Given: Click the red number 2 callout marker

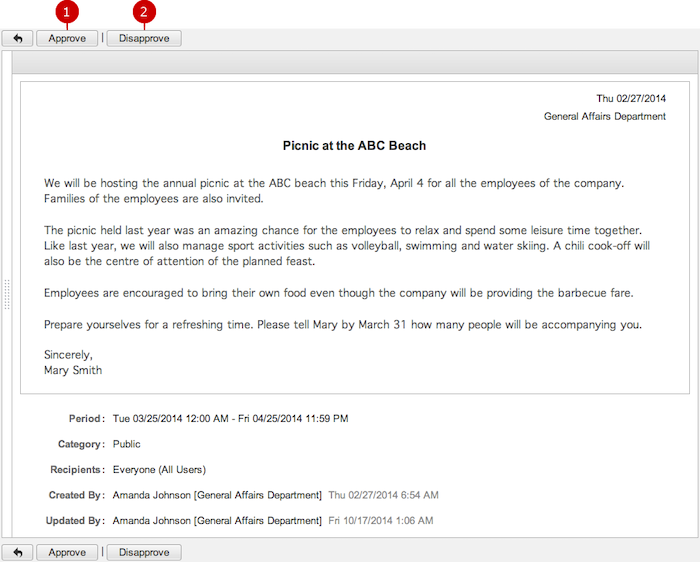Looking at the screenshot, I should click(144, 12).
